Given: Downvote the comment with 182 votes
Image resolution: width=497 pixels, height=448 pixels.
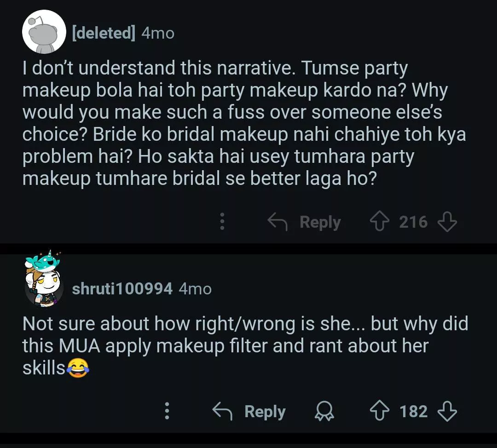Looking at the screenshot, I should (x=447, y=411).
